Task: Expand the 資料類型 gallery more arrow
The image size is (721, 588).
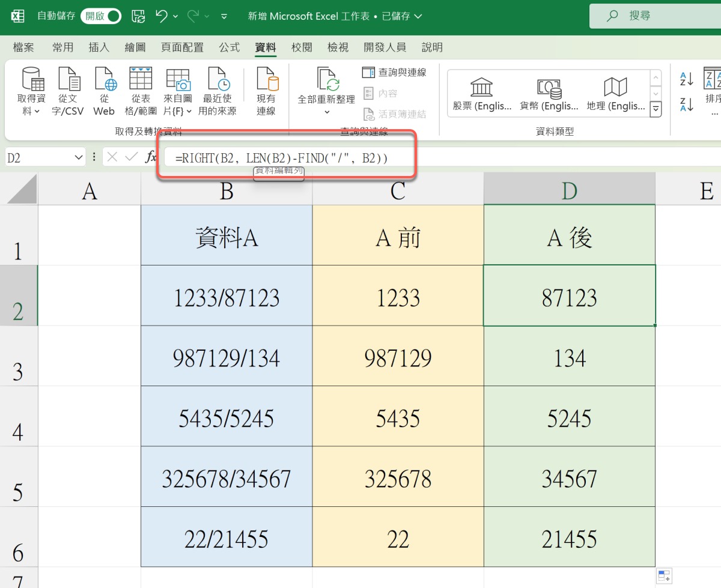Action: [656, 109]
